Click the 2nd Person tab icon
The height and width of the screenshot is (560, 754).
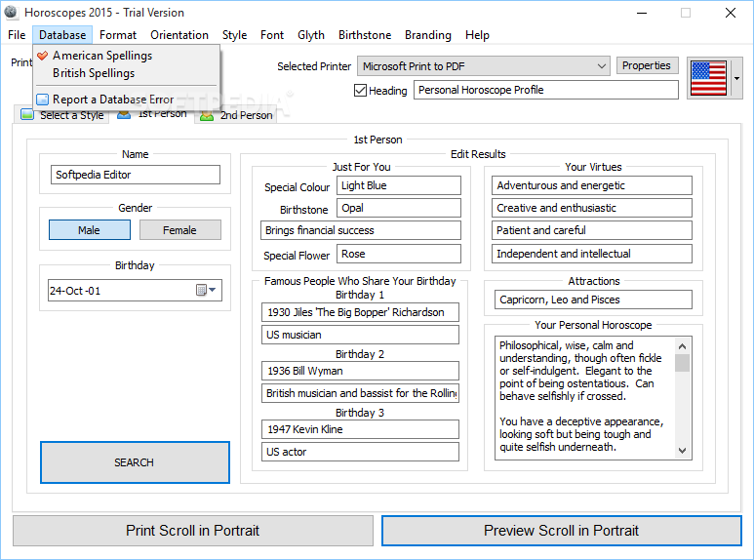point(207,115)
